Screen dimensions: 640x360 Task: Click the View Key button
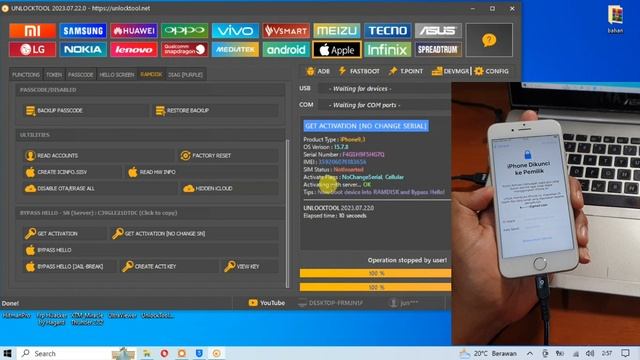tap(251, 267)
